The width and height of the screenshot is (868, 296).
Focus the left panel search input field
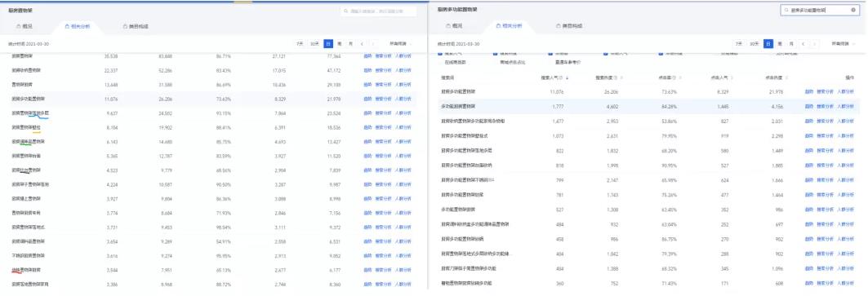coord(379,11)
